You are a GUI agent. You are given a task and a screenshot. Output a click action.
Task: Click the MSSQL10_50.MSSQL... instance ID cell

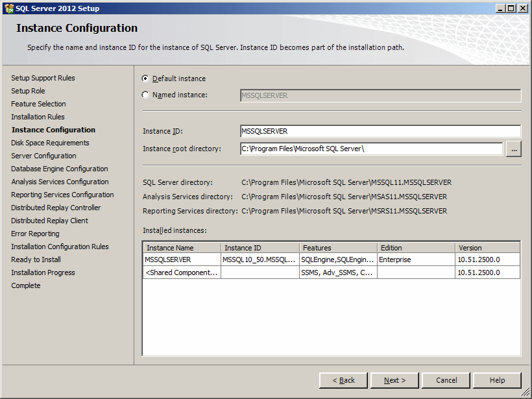click(x=260, y=260)
